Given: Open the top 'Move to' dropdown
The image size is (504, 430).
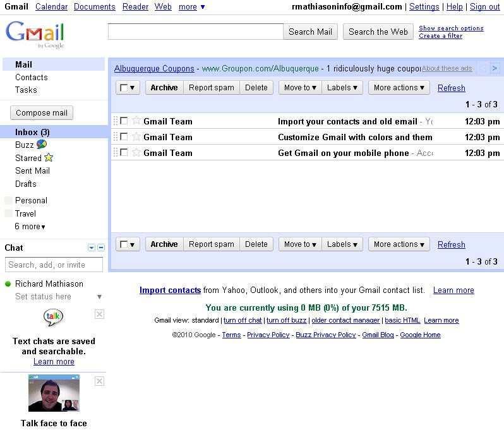Looking at the screenshot, I should pyautogui.click(x=300, y=88).
